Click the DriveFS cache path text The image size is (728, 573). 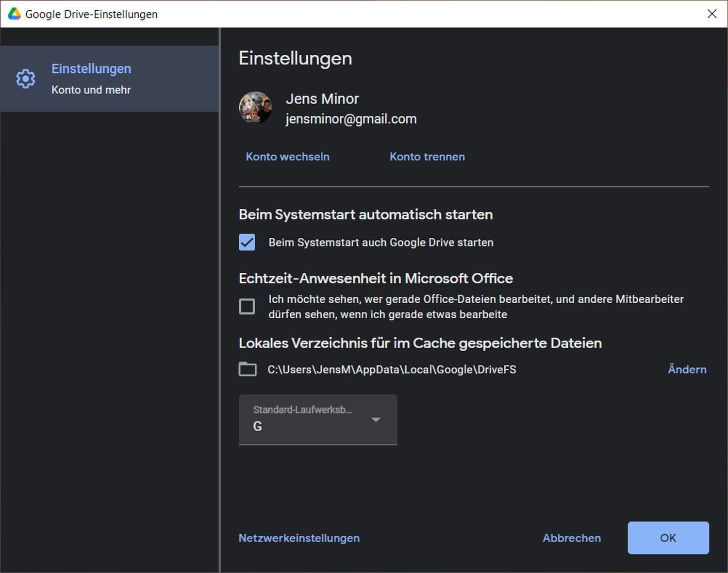point(392,370)
